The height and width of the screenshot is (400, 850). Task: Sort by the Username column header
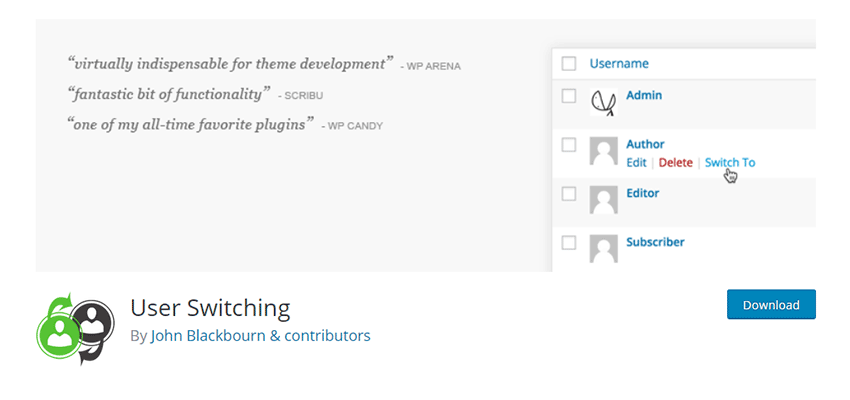pos(619,64)
